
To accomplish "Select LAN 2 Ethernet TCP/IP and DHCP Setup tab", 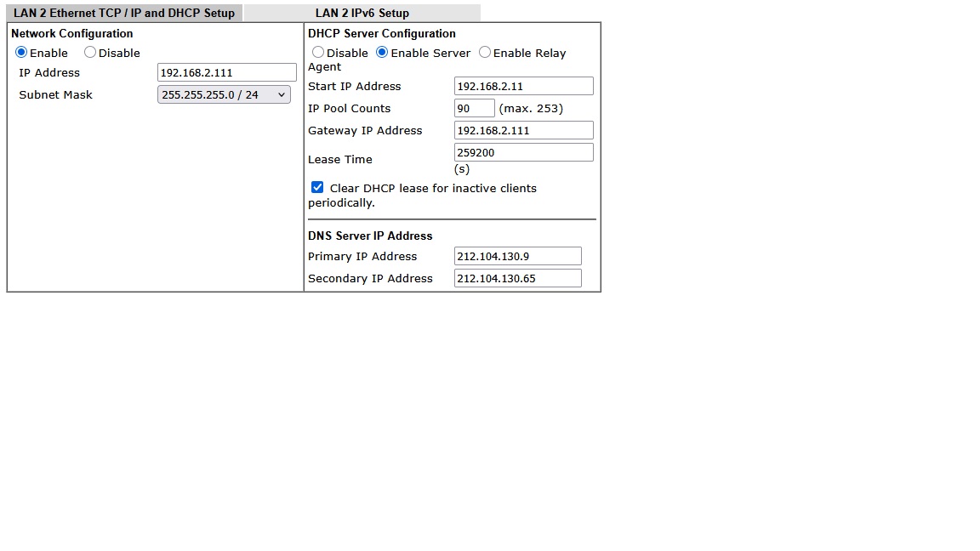I will 124,14.
